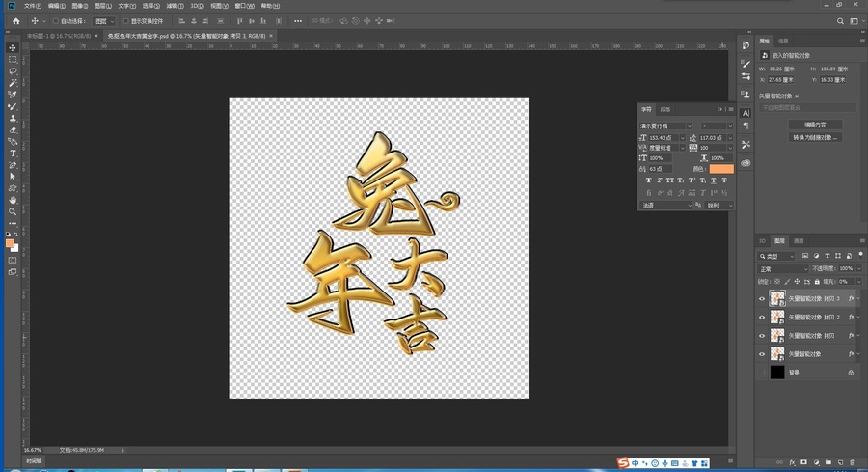Select the Clone Stamp tool
Screen dimensions: 868x472
pos(13,118)
